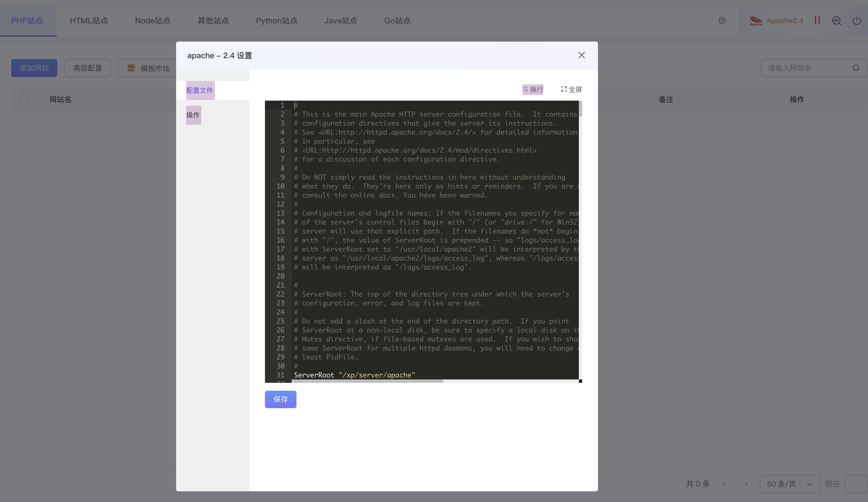Open the 操作 section in settings sidebar
Viewport: 868px width, 502px height.
tap(193, 115)
